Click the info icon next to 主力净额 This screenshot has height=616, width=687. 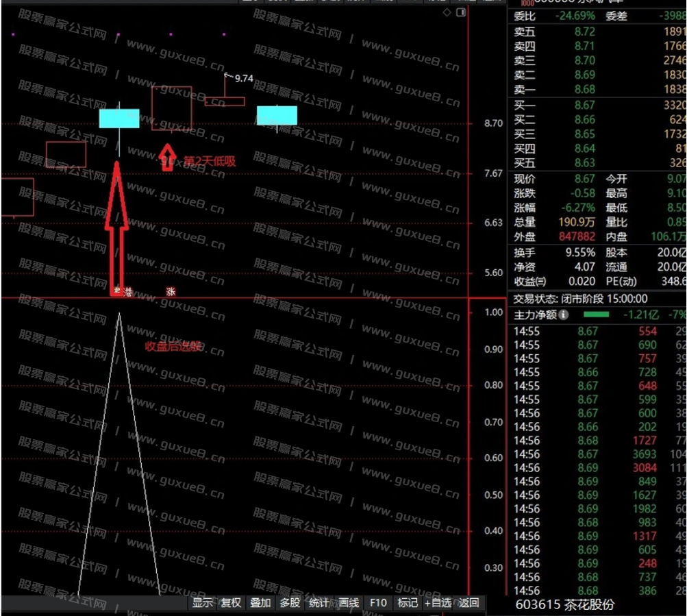[563, 315]
